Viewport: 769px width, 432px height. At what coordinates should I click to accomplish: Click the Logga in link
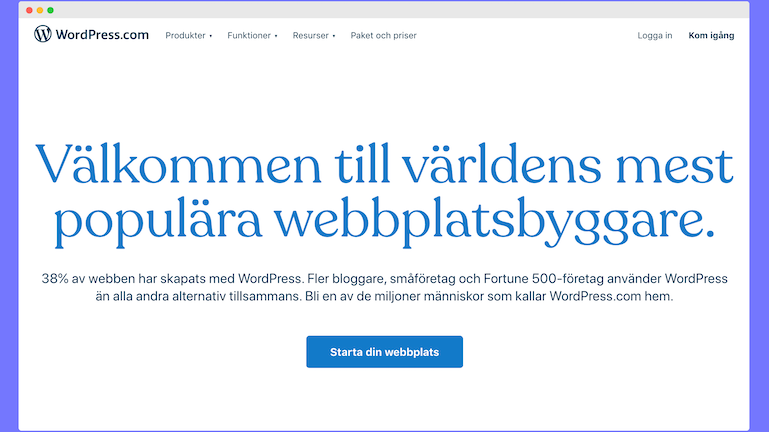point(654,36)
